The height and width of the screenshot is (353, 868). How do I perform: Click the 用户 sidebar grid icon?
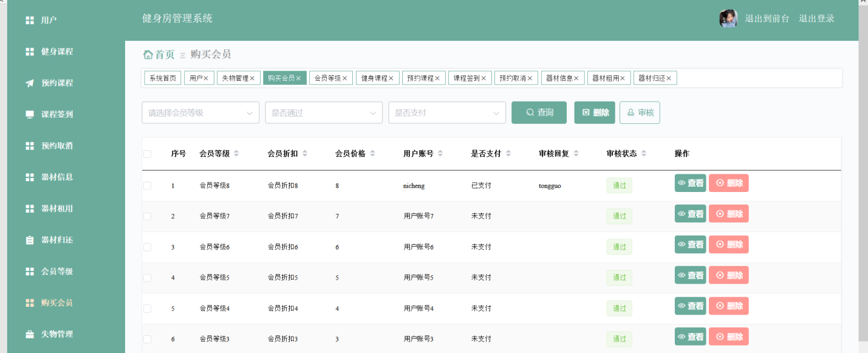[30, 21]
